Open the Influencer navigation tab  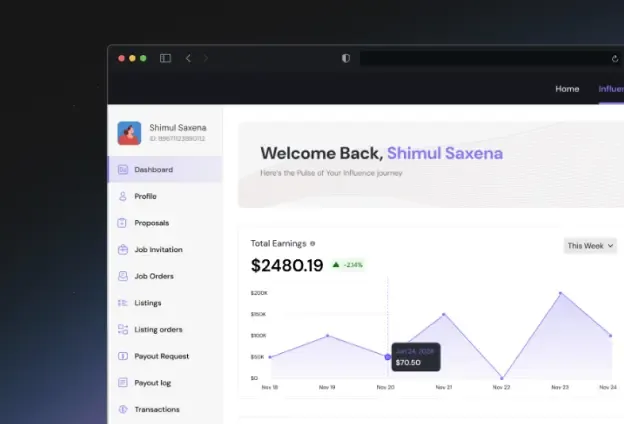point(611,89)
